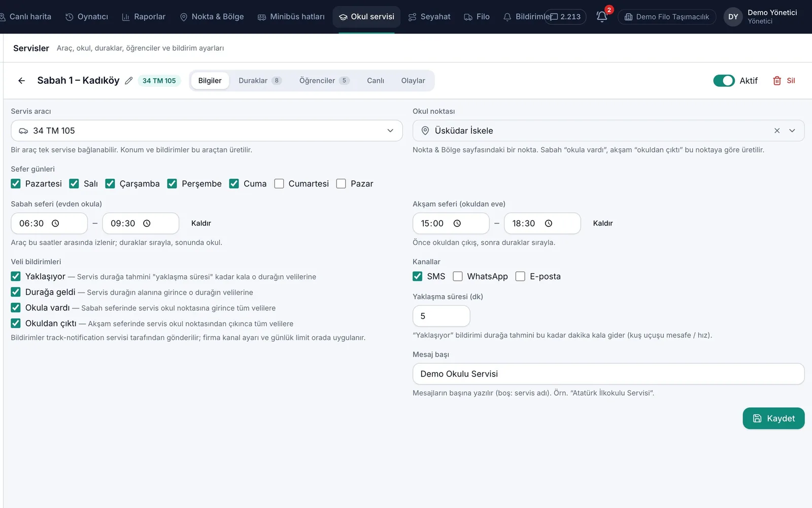Click the Mesaj başı text field
Viewport: 812px width, 508px height.
608,374
